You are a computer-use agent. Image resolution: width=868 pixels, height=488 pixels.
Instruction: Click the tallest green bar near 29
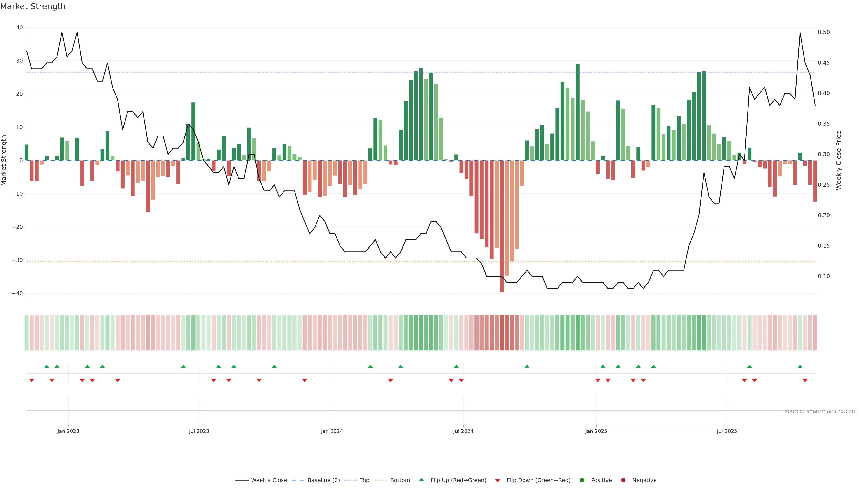click(578, 111)
